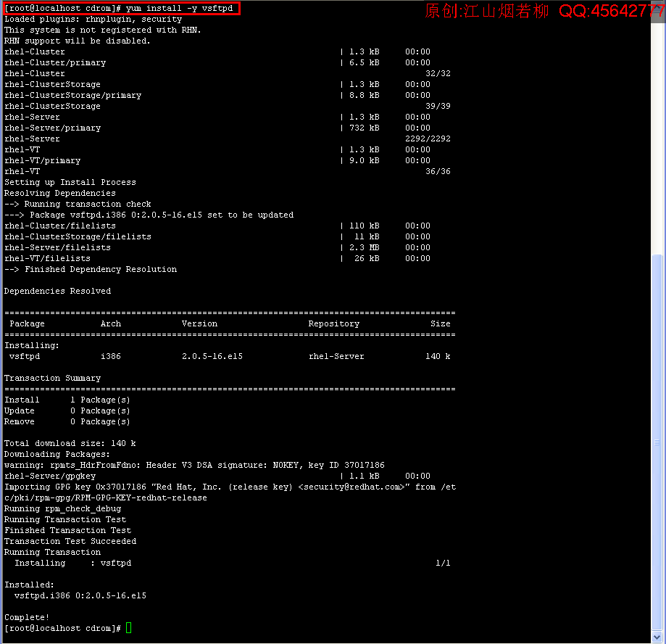The height and width of the screenshot is (644, 666).
Task: Click the 'rhel-ClusterStorage/primary' entry
Action: pos(72,95)
